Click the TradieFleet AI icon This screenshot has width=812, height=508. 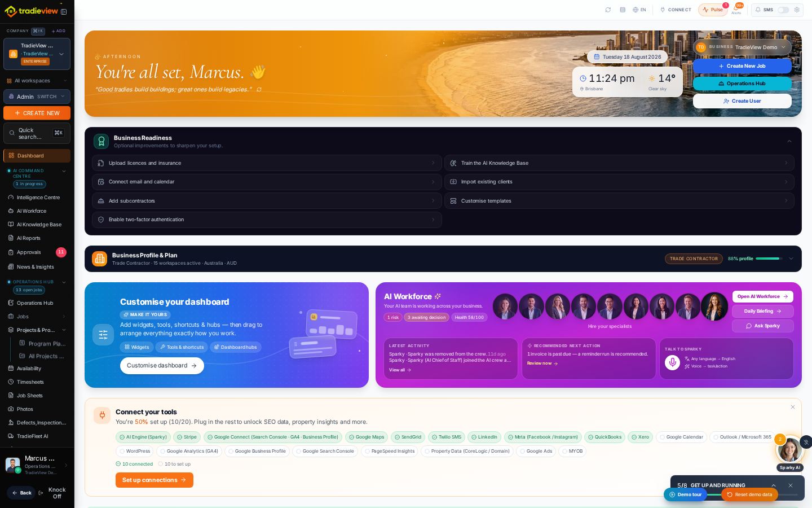tap(11, 436)
